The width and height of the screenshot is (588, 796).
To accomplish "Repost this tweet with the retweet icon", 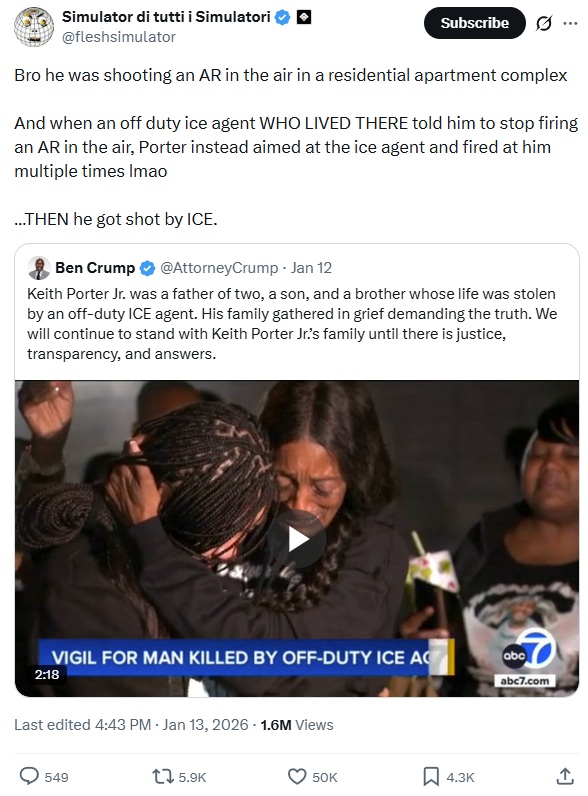I will pos(162,776).
